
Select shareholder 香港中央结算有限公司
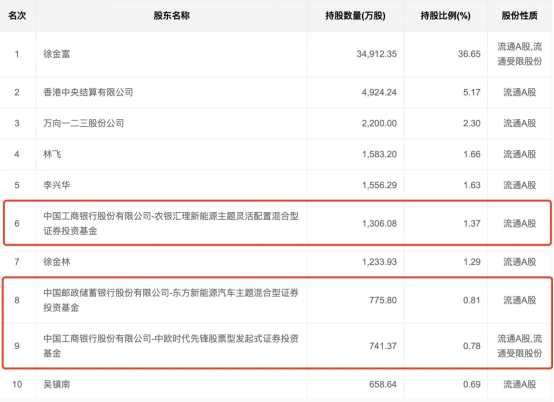[x=88, y=92]
